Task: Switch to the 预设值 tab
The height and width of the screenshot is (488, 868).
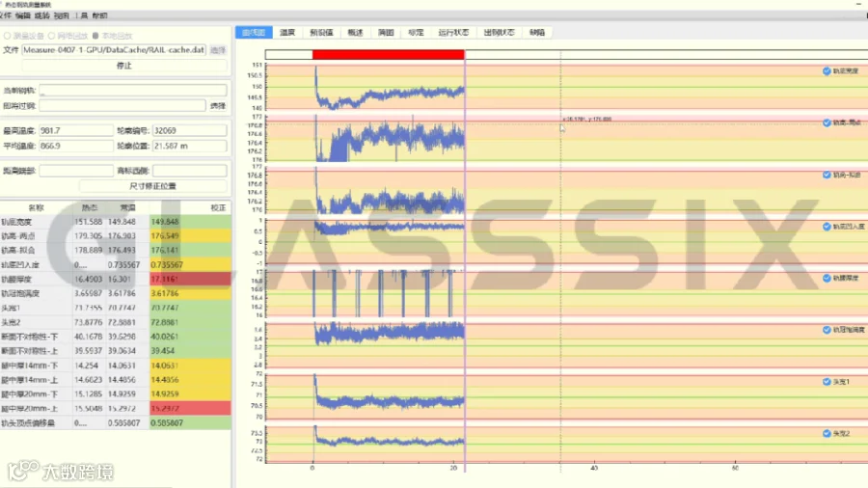Action: pyautogui.click(x=321, y=32)
